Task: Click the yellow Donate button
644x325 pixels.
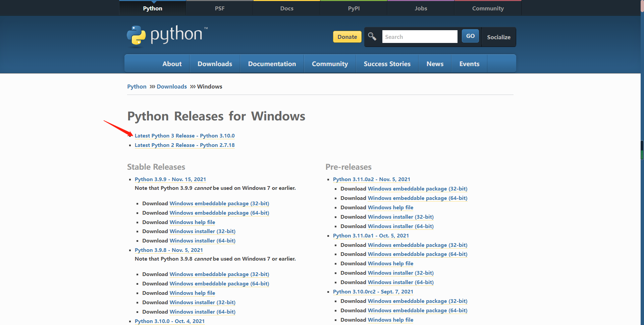Action: coord(347,37)
